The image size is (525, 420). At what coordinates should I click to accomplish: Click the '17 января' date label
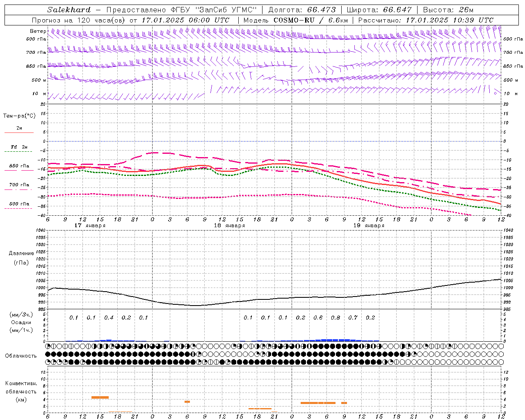[x=90, y=226]
